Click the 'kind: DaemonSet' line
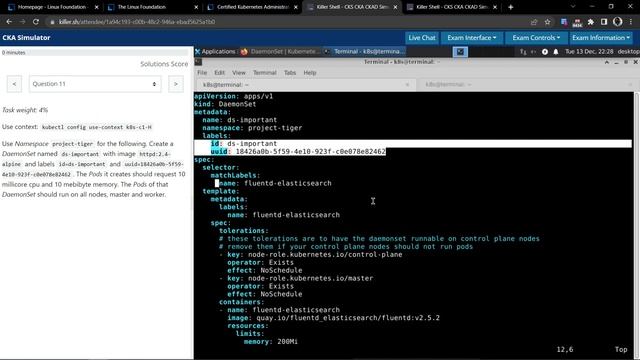The image size is (640, 360). [x=225, y=104]
